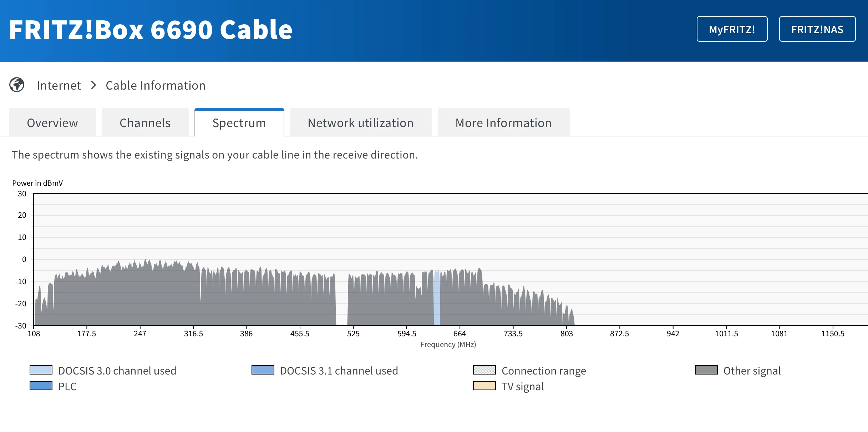Viewport: 868px width, 432px height.
Task: Click the breadcrumb chevron arrow
Action: coord(93,85)
